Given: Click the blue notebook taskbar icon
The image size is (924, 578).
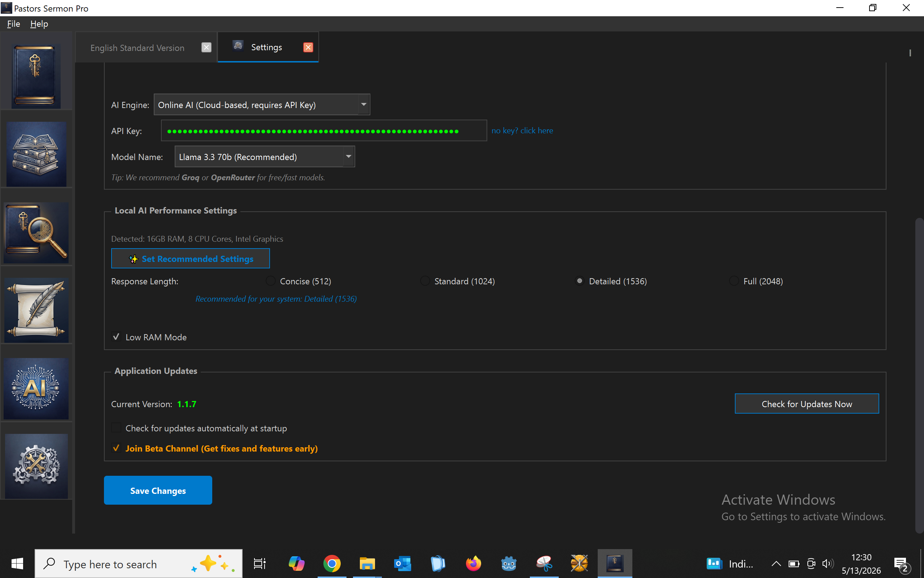Looking at the screenshot, I should point(438,564).
